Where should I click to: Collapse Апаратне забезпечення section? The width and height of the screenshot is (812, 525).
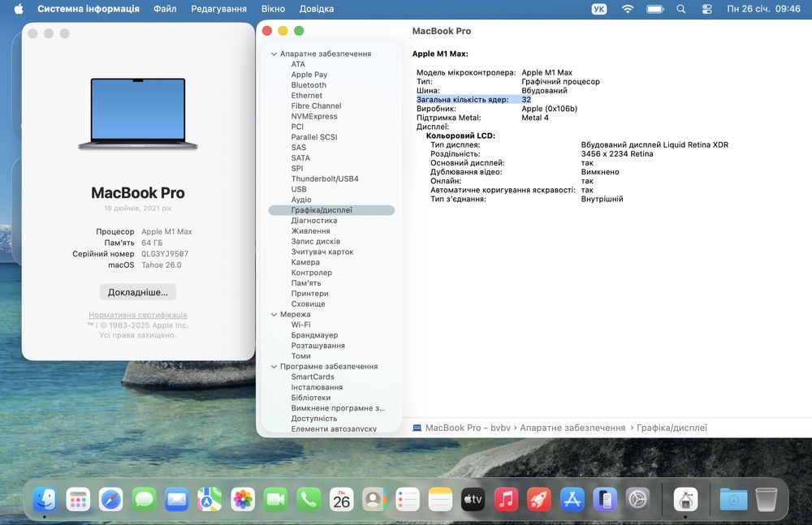pyautogui.click(x=274, y=54)
